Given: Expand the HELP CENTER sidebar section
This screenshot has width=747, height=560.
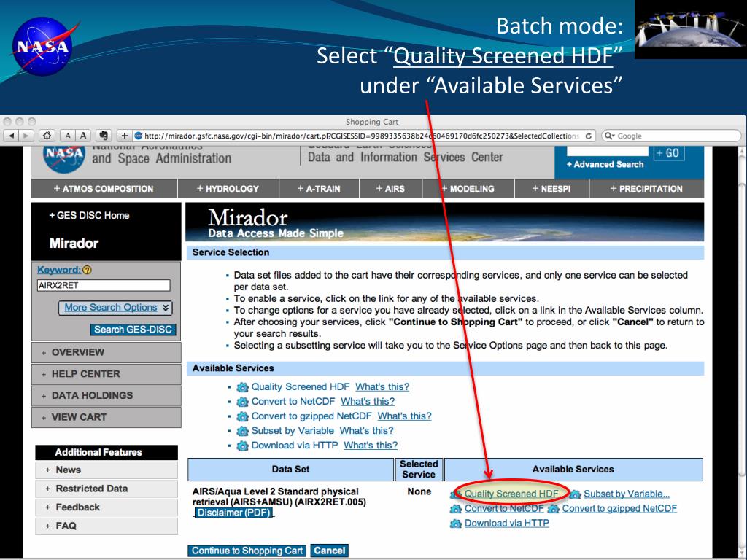Looking at the screenshot, I should point(107,374).
